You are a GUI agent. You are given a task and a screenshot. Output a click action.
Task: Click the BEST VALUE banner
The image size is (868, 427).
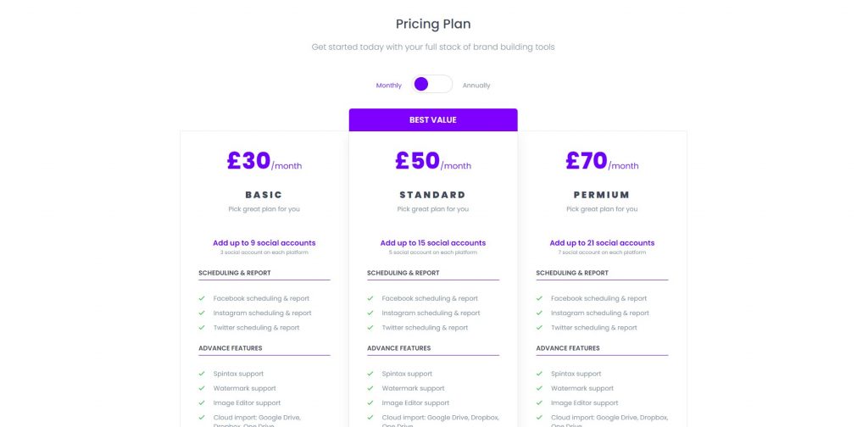[x=433, y=119]
